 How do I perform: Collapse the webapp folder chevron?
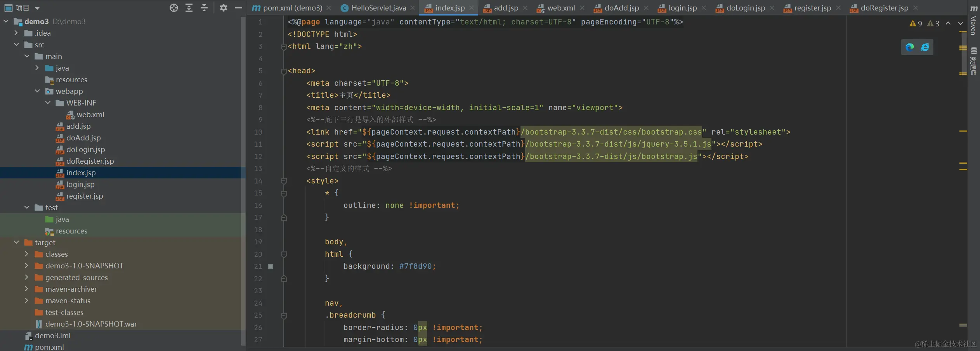point(37,91)
